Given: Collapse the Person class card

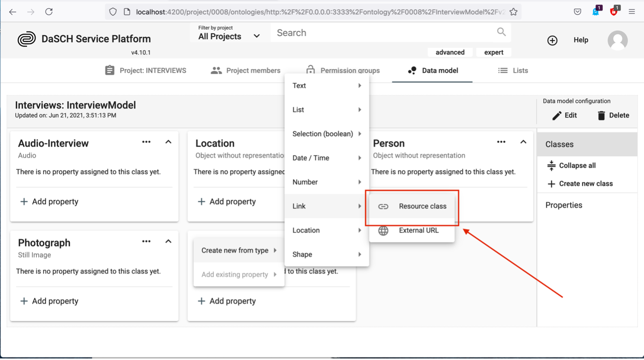Looking at the screenshot, I should click(523, 142).
